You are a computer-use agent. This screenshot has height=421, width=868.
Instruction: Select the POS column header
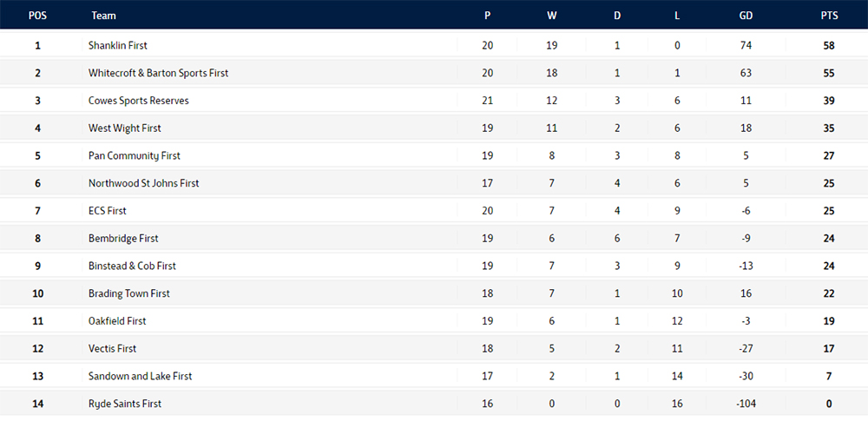coord(37,16)
